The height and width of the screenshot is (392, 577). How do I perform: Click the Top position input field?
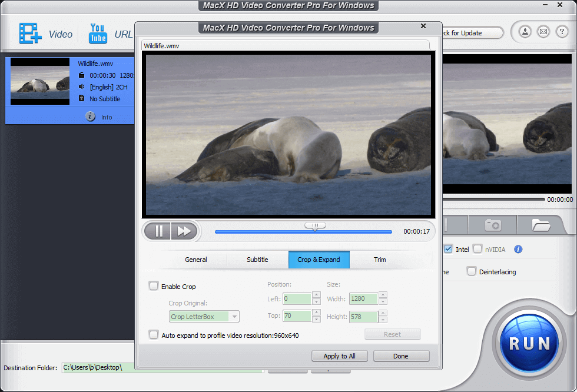point(297,316)
